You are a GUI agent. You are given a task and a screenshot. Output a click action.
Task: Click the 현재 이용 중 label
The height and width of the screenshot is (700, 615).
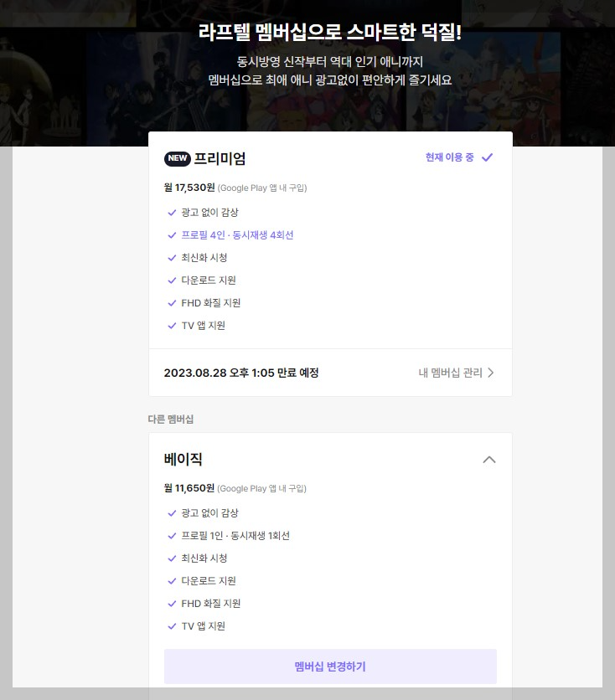pos(449,157)
